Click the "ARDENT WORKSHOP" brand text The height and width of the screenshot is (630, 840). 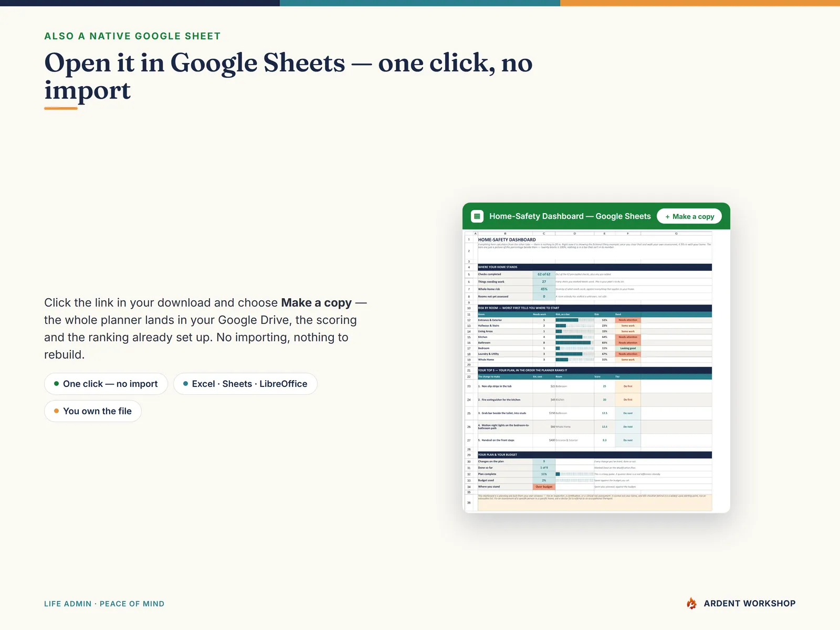coord(750,603)
